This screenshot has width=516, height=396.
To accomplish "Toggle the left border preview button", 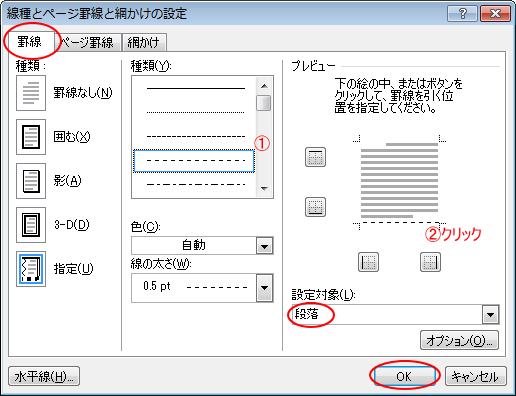I will pos(368,262).
